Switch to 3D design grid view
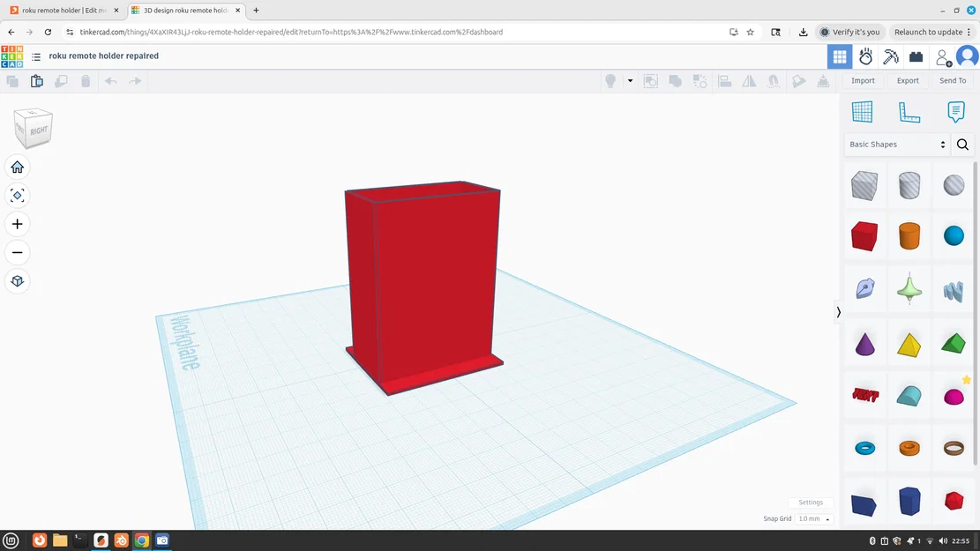This screenshot has width=980, height=551. (840, 56)
